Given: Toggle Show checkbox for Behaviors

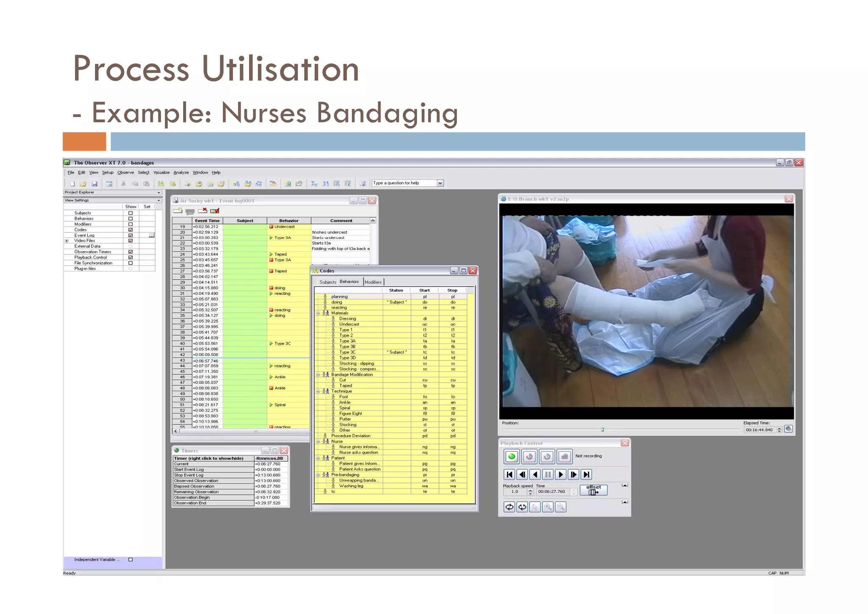Looking at the screenshot, I should 131,218.
